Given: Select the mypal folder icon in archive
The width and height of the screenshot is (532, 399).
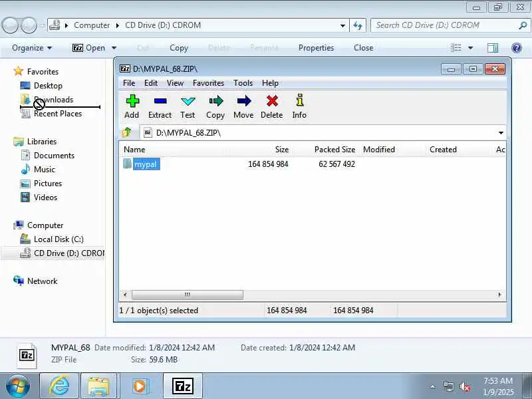Looking at the screenshot, I should (127, 164).
